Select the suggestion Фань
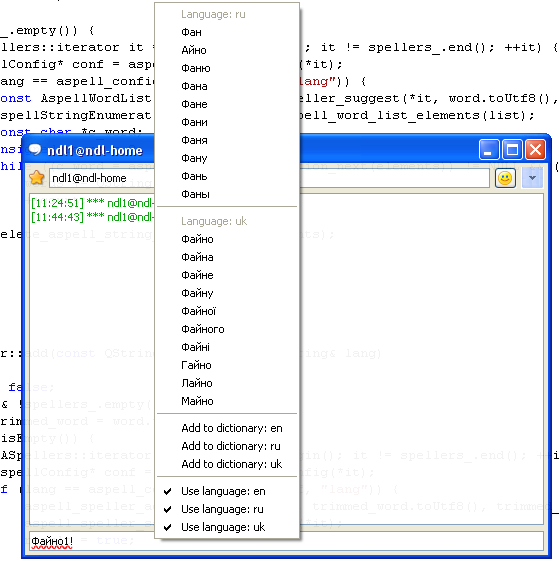Screen dimensions: 559x566 click(227, 177)
